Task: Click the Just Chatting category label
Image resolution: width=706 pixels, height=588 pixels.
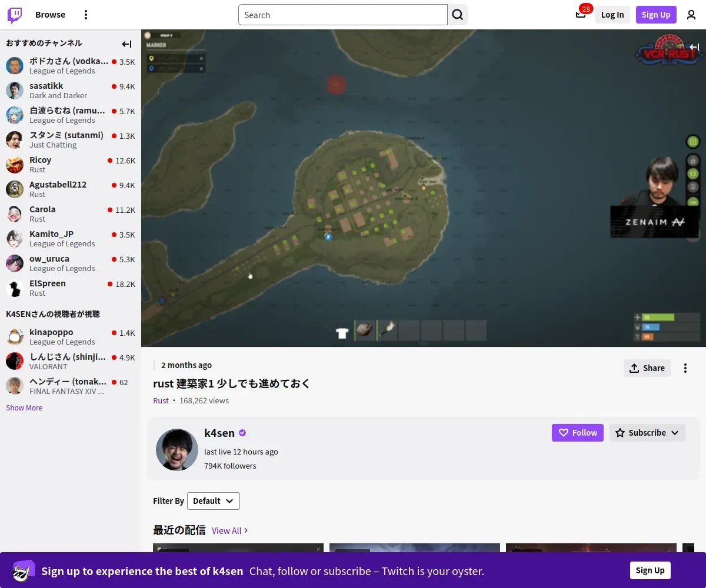Action: [x=53, y=145]
